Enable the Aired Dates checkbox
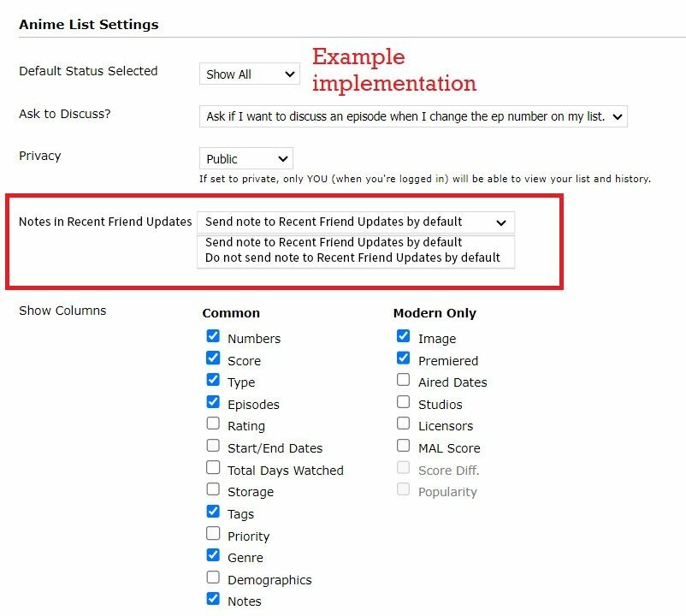Viewport: 686px width, 616px height. pos(404,380)
